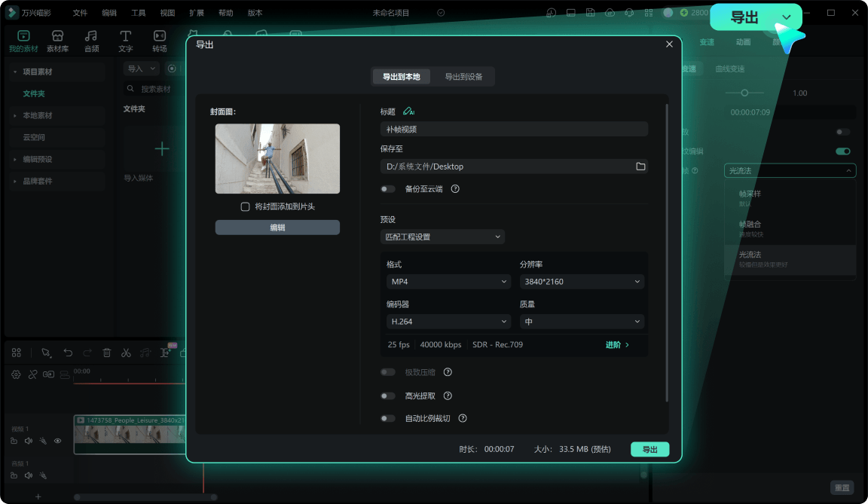Select the 帧采样 option
Image resolution: width=868 pixels, height=504 pixels.
(x=790, y=198)
